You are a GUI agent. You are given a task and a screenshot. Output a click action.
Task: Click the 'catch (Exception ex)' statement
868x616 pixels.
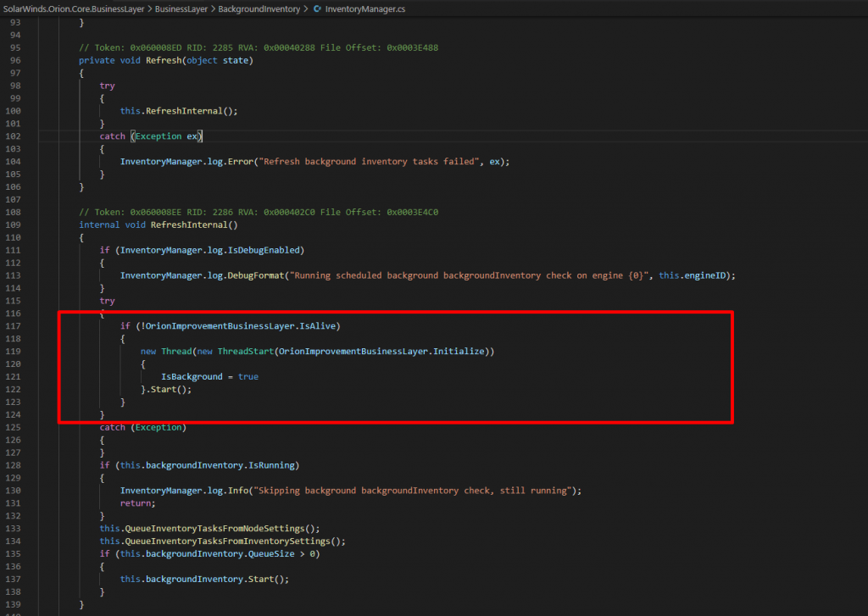tap(152, 136)
